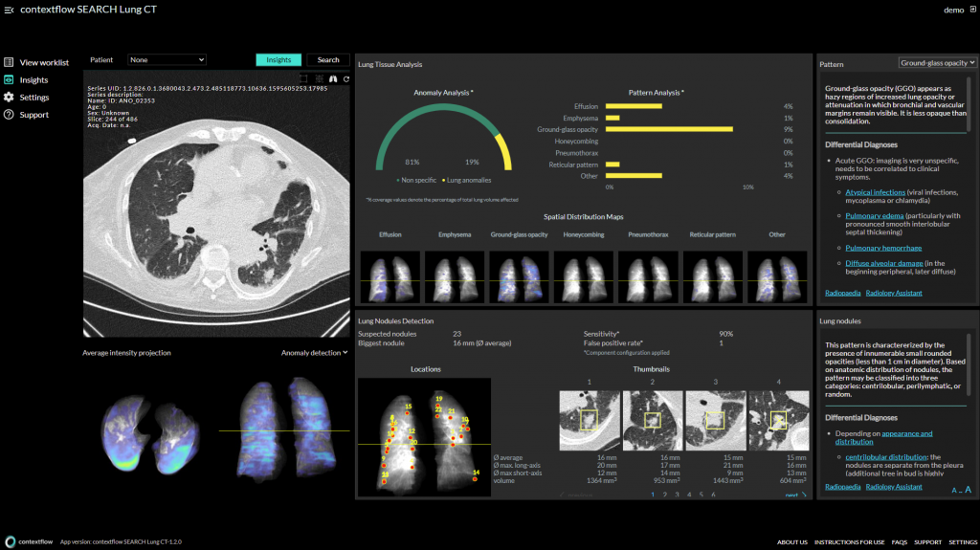
Task: Click the Pulmonary edema link
Action: point(875,215)
